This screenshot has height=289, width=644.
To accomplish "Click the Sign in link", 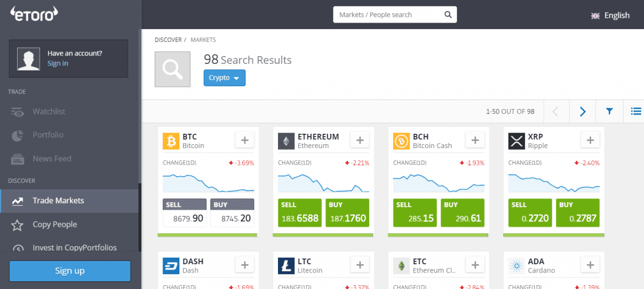I will click(57, 64).
